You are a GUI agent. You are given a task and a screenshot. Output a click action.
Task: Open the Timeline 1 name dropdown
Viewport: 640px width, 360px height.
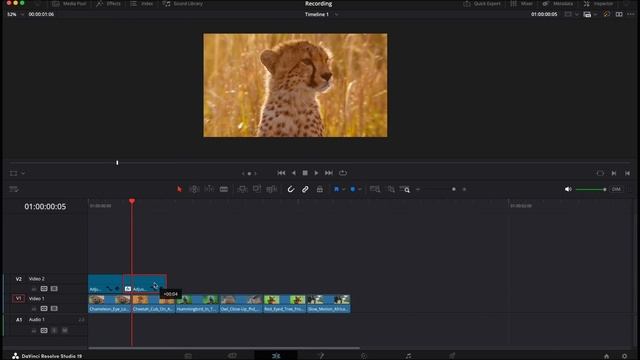tap(336, 14)
